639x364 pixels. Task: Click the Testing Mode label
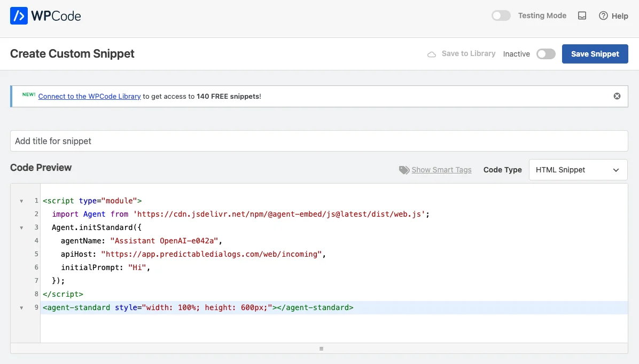542,15
